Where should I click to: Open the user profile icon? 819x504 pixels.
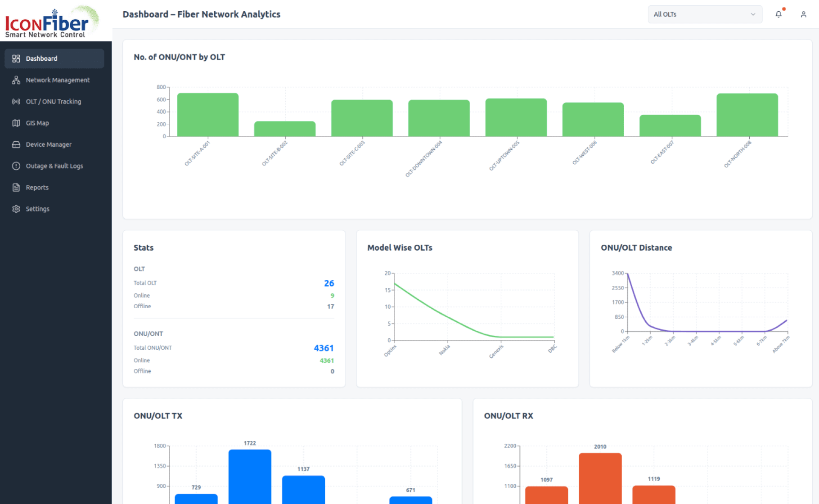coord(803,14)
